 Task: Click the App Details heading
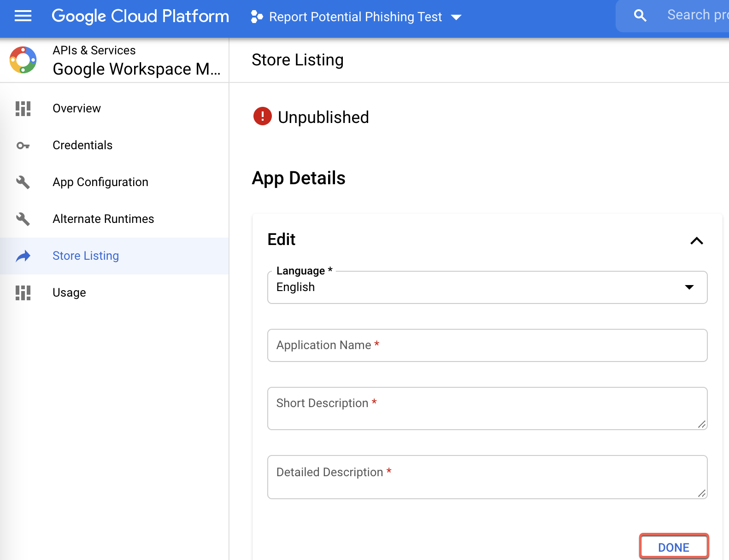[299, 178]
